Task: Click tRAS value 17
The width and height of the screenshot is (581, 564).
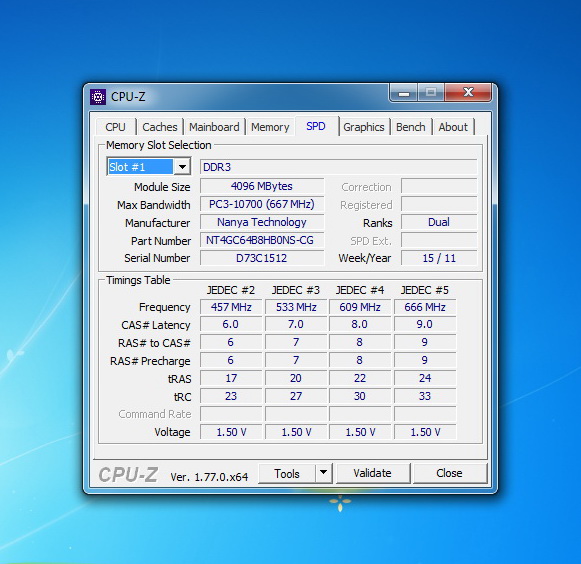Action: [x=231, y=378]
